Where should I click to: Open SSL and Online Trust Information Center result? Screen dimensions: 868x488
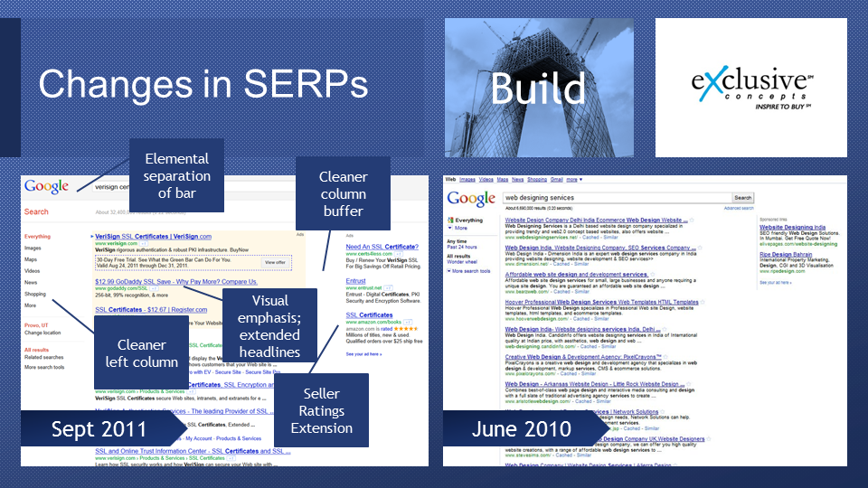coord(193,451)
